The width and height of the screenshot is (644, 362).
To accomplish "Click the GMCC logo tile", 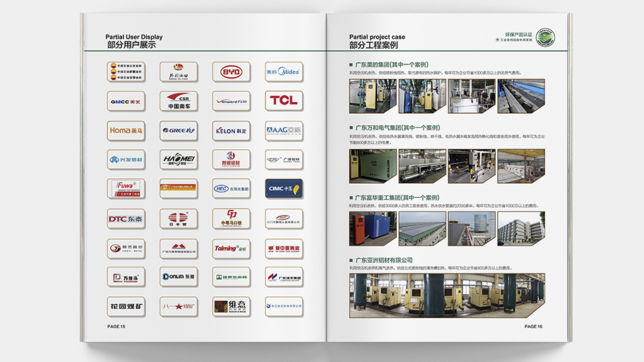I will pyautogui.click(x=126, y=101).
